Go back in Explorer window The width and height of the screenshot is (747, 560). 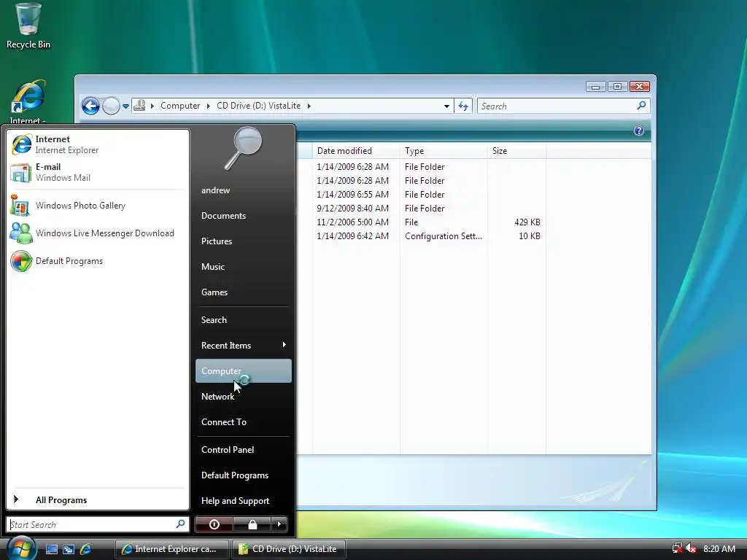pos(90,106)
